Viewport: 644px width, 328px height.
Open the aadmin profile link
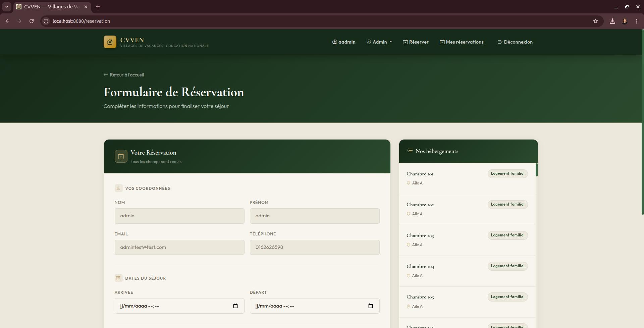(344, 42)
